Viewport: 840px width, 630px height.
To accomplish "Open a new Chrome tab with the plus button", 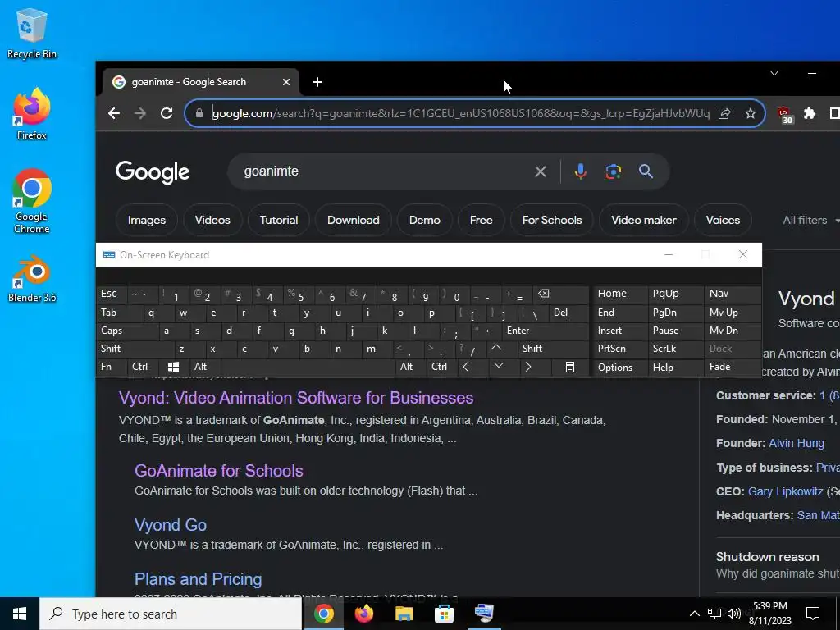I will [317, 82].
